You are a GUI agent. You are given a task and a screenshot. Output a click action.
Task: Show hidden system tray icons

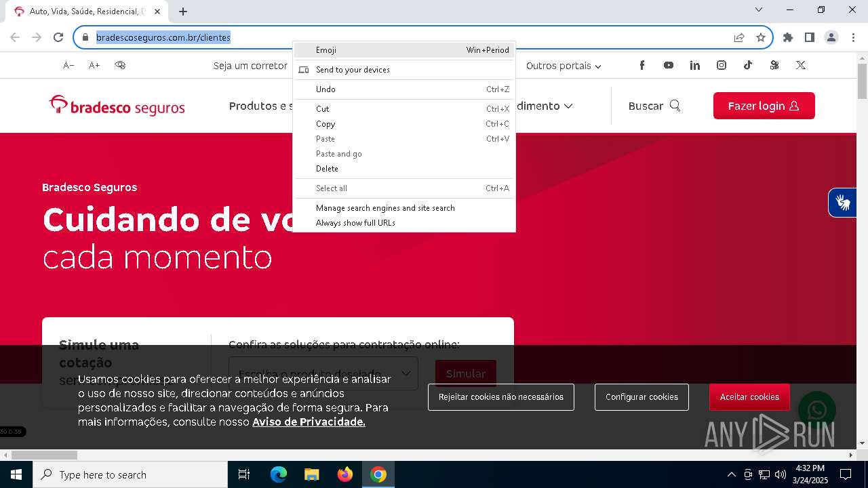(731, 474)
